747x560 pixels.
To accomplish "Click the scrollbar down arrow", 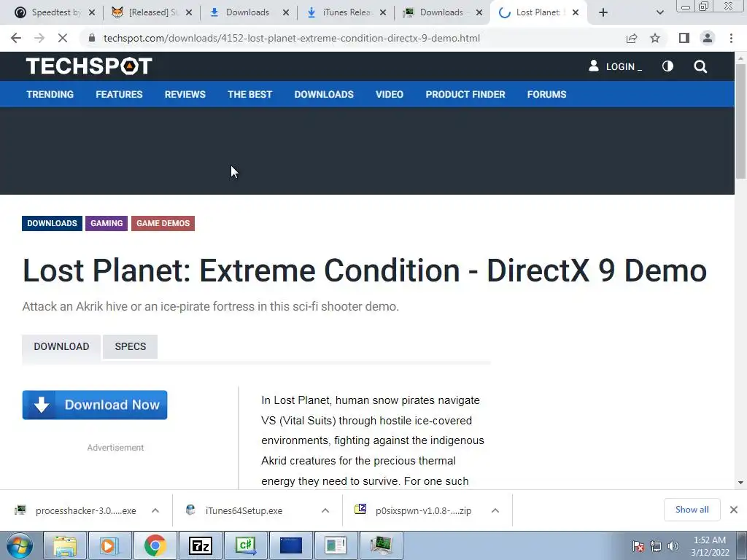I will (x=740, y=483).
